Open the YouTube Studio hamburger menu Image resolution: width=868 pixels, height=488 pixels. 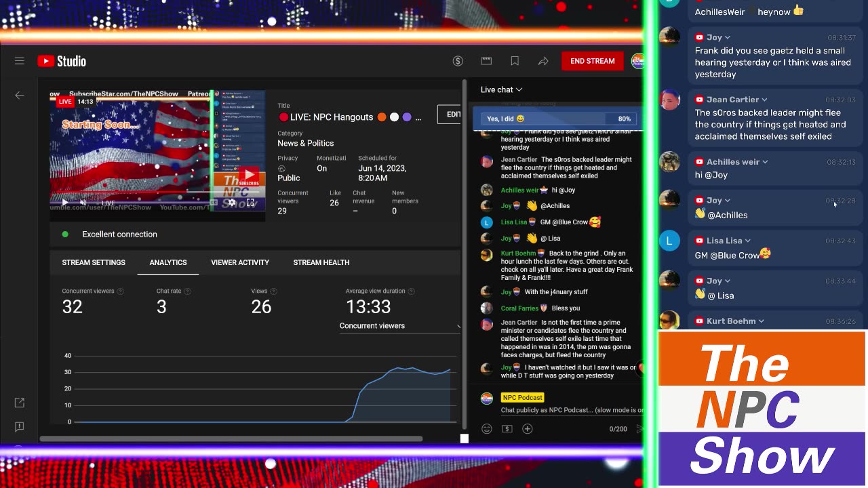coord(20,61)
